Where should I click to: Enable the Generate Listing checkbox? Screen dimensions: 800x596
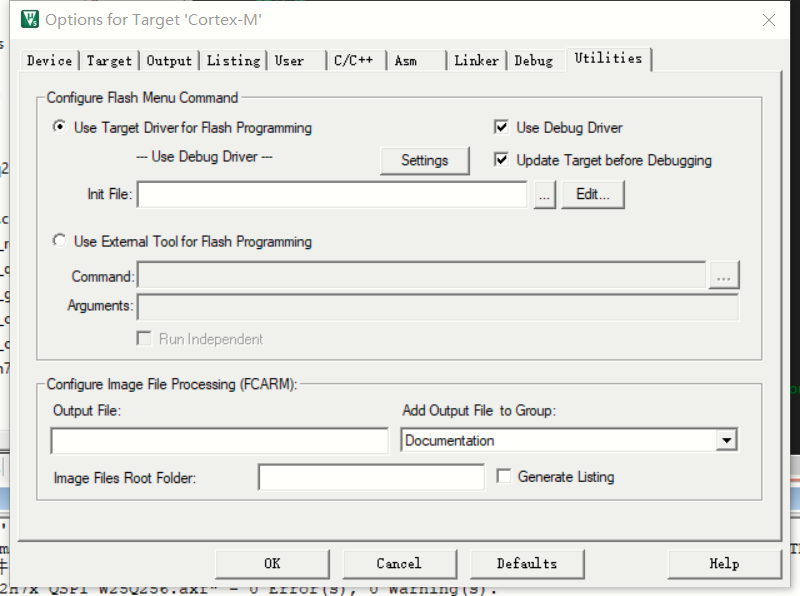pos(504,476)
